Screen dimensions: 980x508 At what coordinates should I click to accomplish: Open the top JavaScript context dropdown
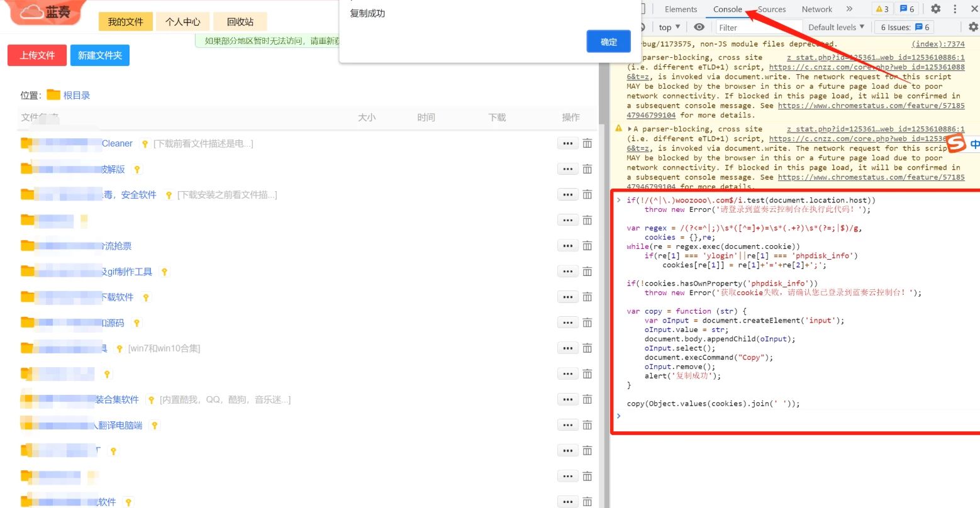[669, 27]
